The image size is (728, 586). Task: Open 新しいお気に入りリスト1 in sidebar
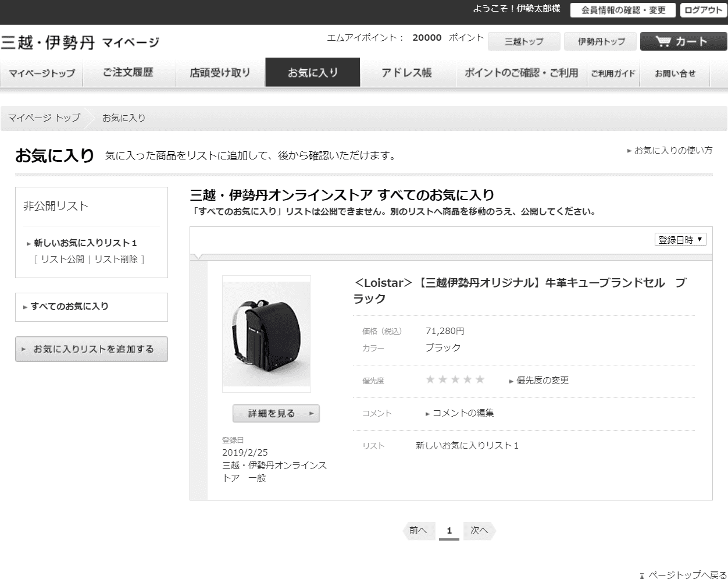pyautogui.click(x=85, y=243)
